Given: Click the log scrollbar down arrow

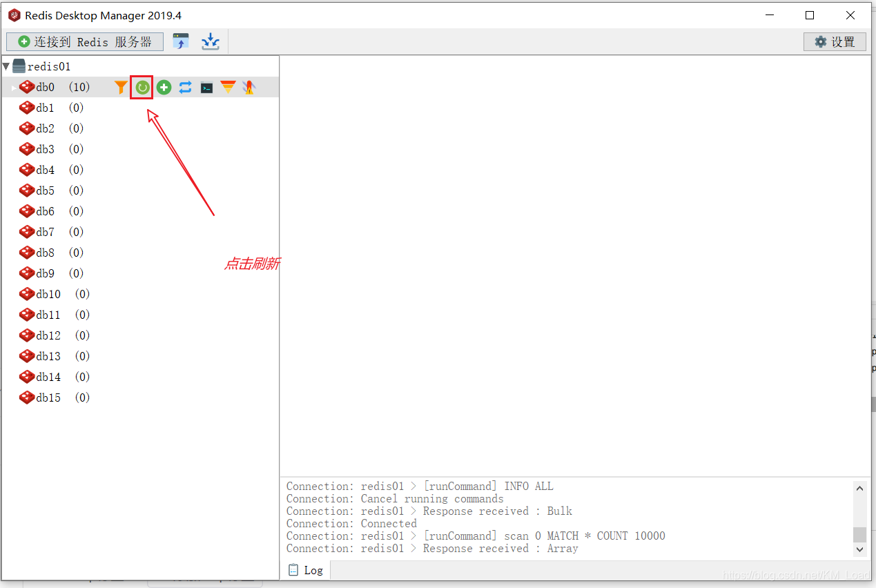Looking at the screenshot, I should [859, 549].
